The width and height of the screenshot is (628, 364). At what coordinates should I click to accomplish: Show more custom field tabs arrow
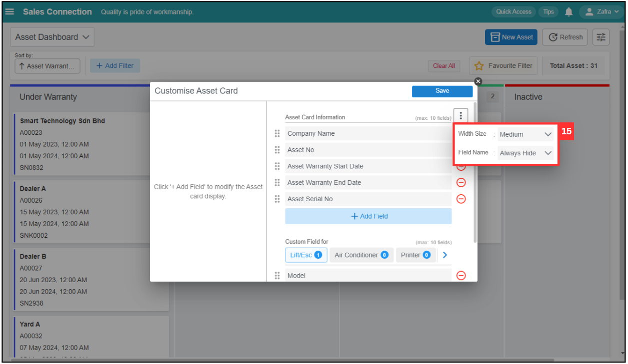445,255
